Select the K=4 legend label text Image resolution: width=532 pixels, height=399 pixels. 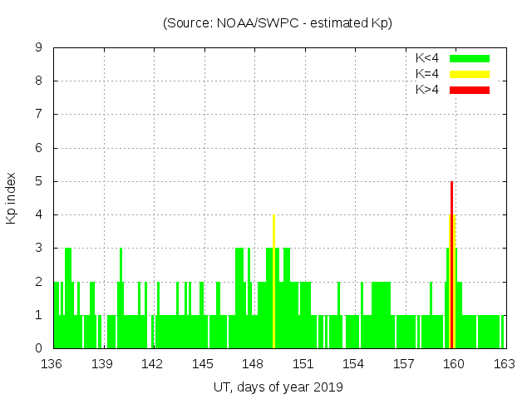(x=427, y=74)
